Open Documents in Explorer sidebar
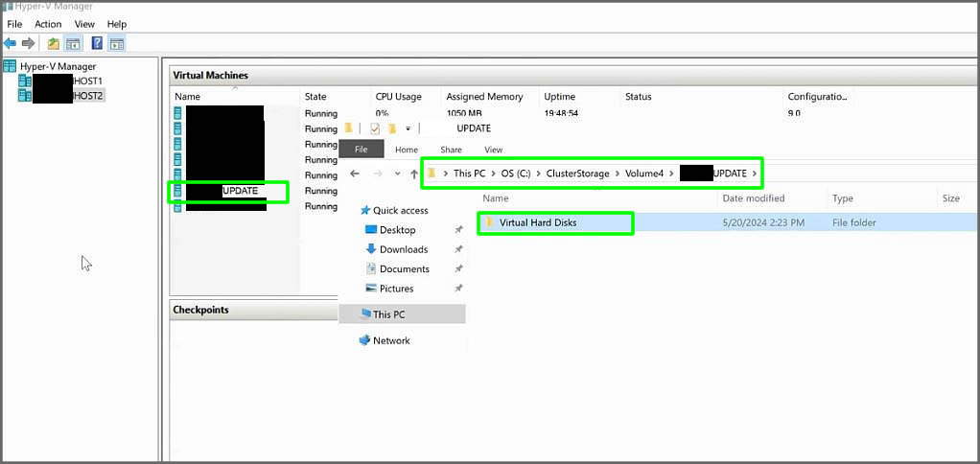Image resolution: width=980 pixels, height=464 pixels. tap(405, 269)
